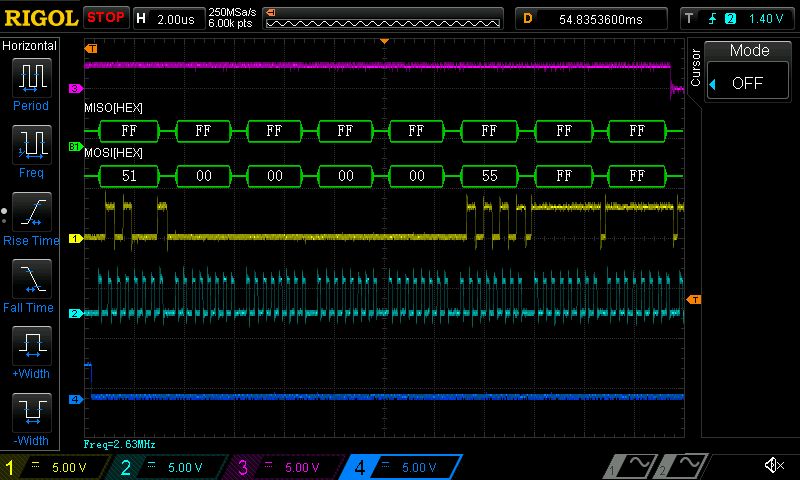Viewport: 800px width, 480px height.
Task: Click the RIGOL logo
Action: coord(41,18)
